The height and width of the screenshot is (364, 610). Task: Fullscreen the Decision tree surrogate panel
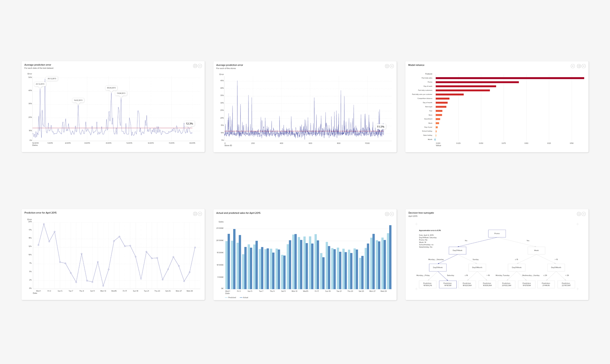click(579, 214)
